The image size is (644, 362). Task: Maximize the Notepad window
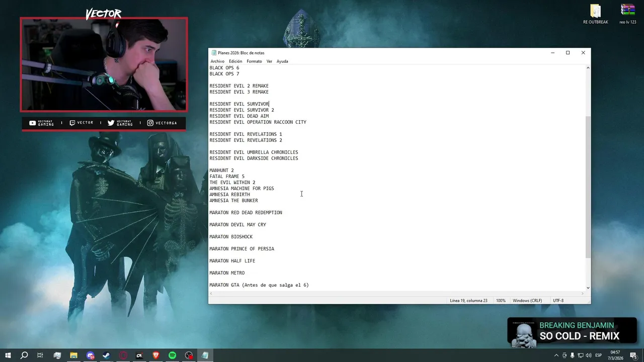568,53
